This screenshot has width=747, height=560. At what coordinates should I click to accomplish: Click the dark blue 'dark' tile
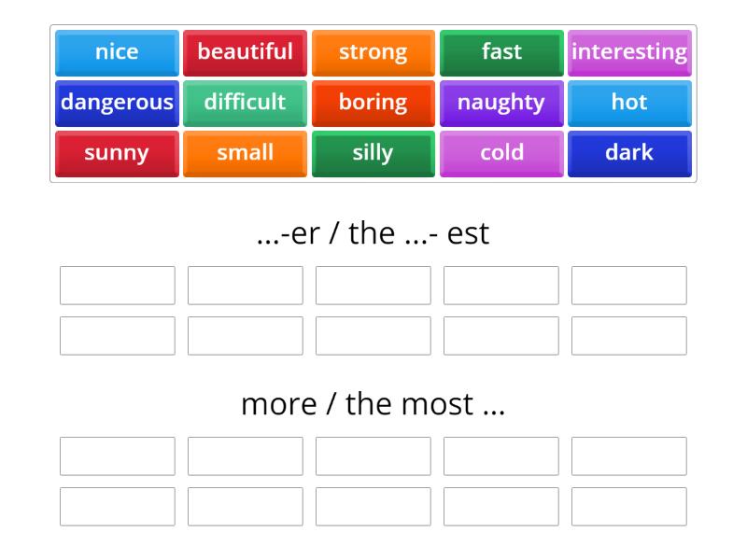tap(629, 153)
